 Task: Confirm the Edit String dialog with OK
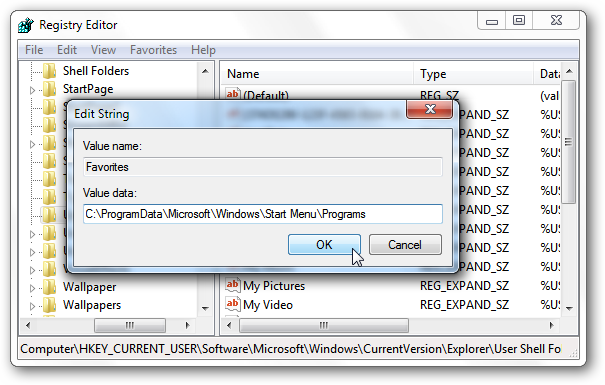(x=324, y=245)
